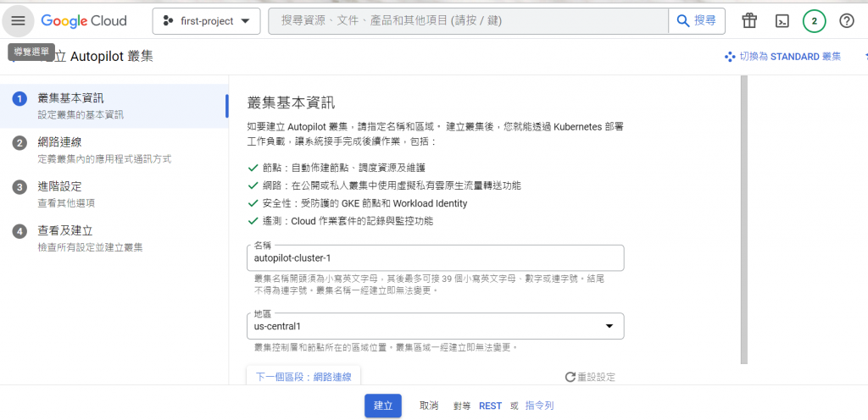Open the gift free trial icon
The width and height of the screenshot is (868, 420).
click(x=749, y=21)
